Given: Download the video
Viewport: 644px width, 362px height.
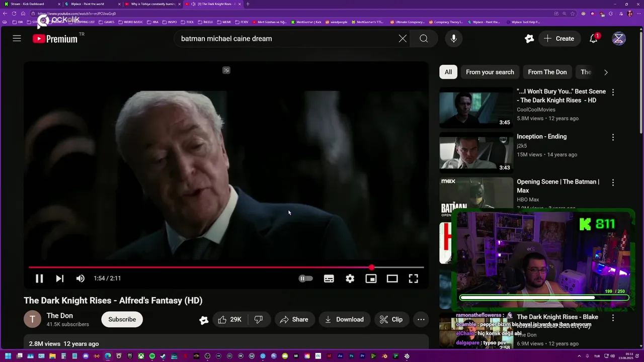Looking at the screenshot, I should (x=344, y=319).
